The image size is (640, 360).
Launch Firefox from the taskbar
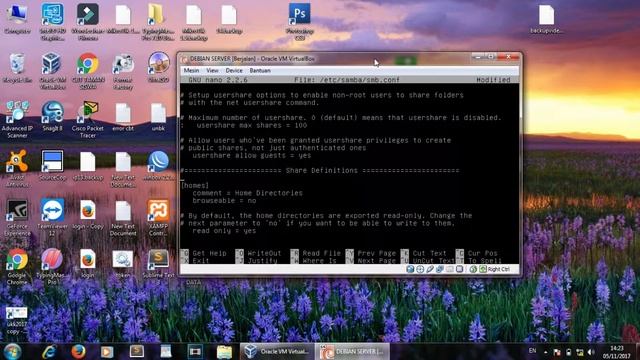(78, 351)
